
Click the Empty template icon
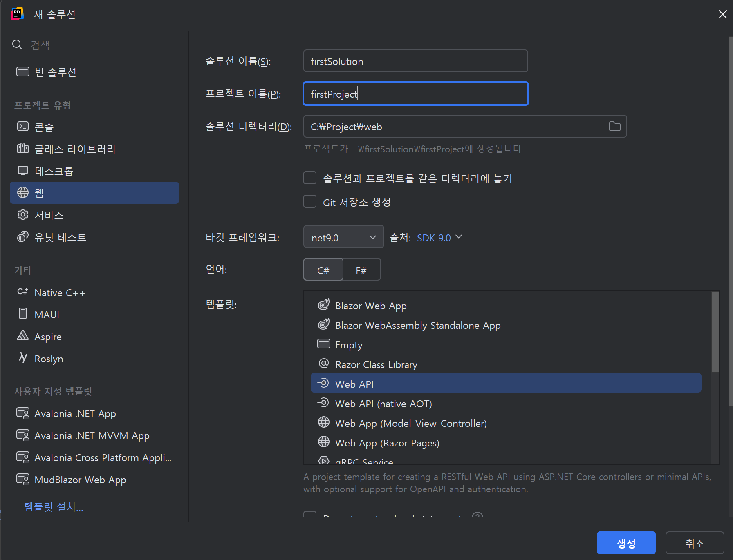coord(324,344)
